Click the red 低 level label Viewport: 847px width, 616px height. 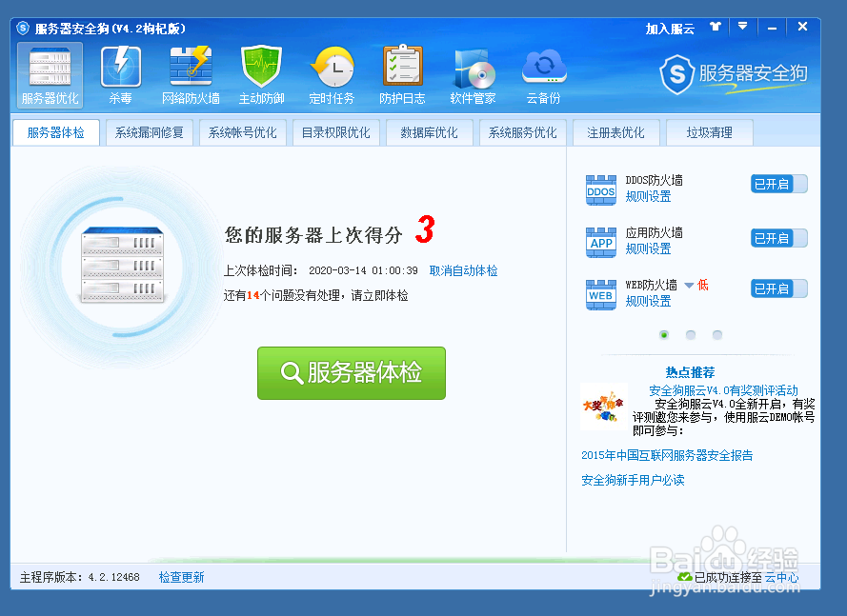(703, 285)
